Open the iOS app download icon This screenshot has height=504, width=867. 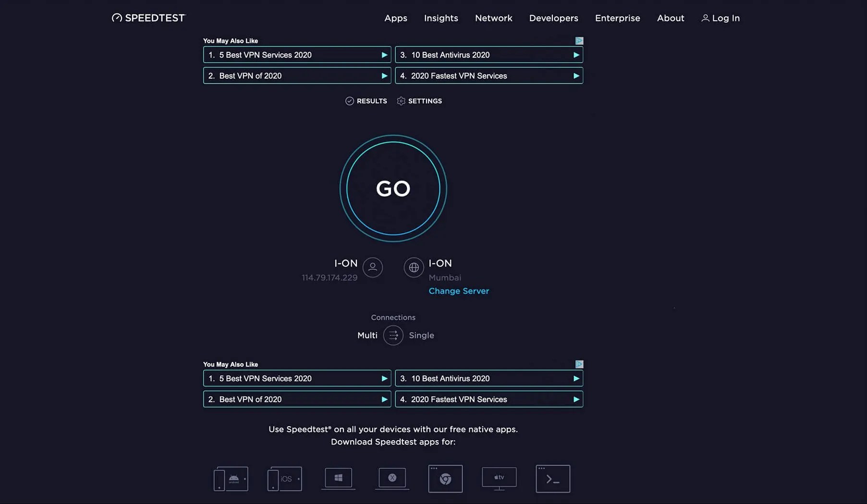[x=285, y=479]
